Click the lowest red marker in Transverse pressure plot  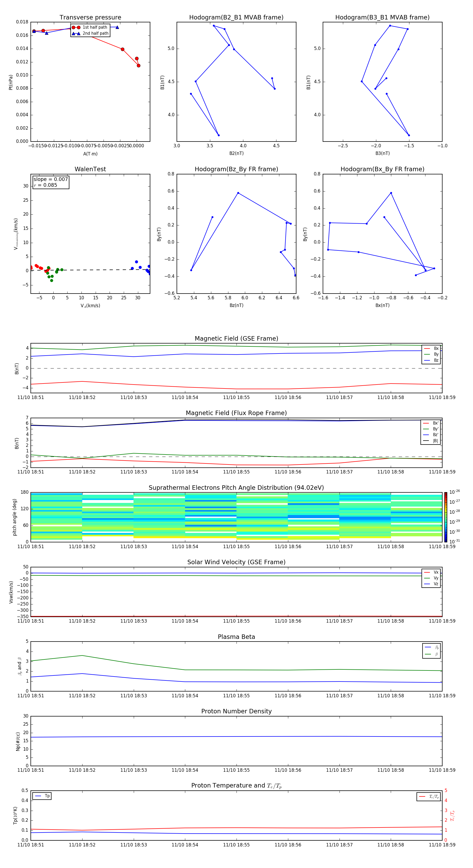(x=138, y=66)
